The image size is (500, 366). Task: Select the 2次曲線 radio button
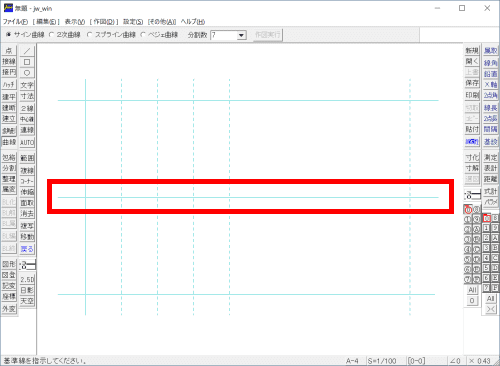[x=65, y=35]
